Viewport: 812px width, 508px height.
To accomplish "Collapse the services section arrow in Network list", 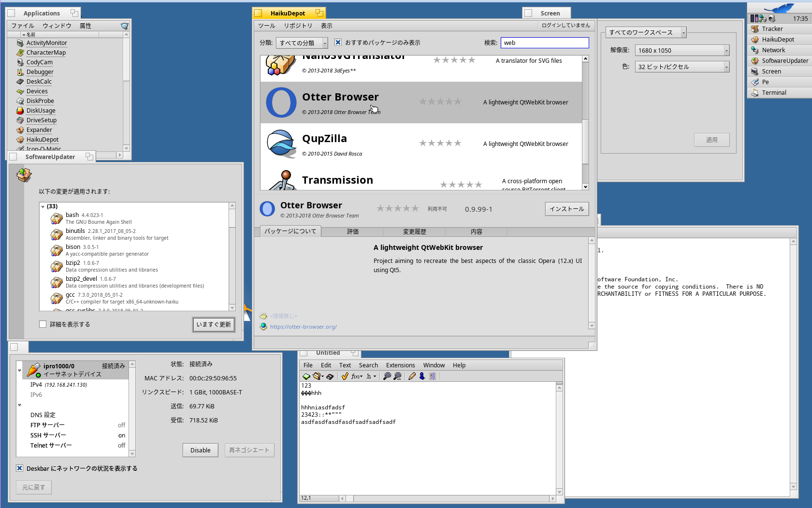I will 19,405.
